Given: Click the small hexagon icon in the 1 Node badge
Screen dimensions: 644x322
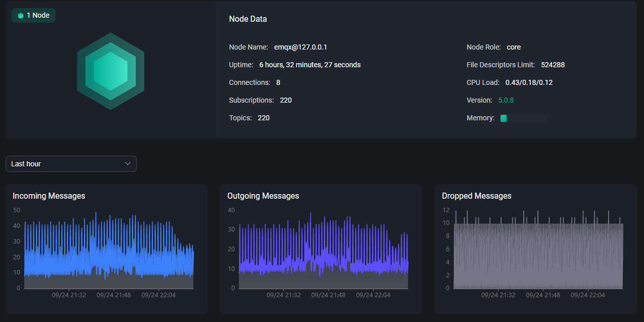Looking at the screenshot, I should (21, 16).
